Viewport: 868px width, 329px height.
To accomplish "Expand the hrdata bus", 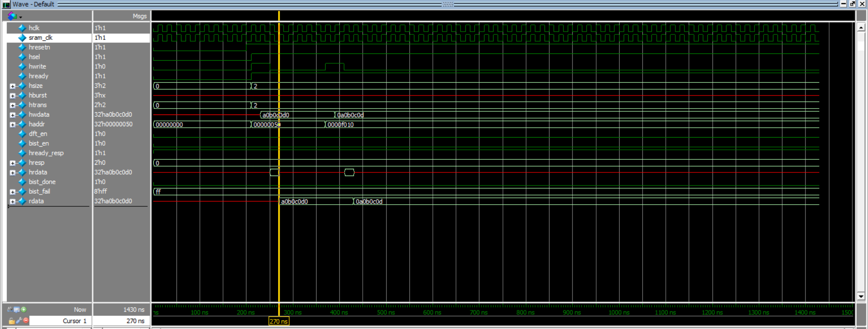I will 13,172.
